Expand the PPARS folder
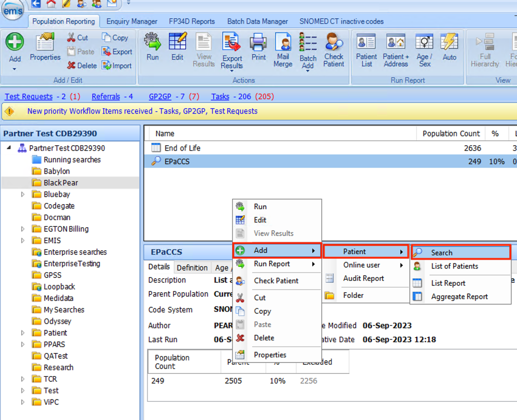Viewport: 517px width, 420px height. click(22, 345)
